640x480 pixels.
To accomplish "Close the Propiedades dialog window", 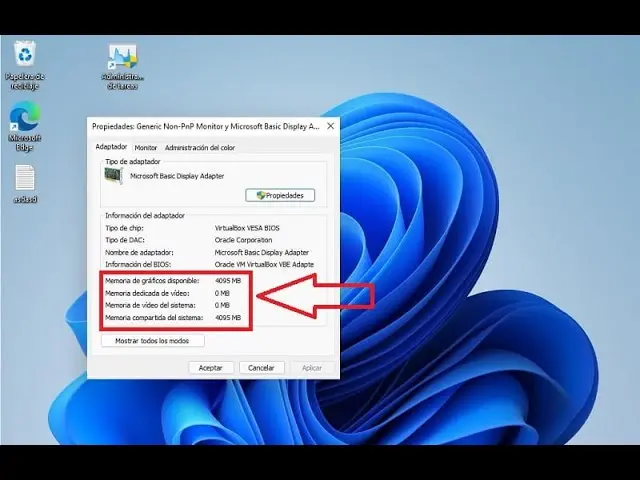I will click(x=331, y=126).
